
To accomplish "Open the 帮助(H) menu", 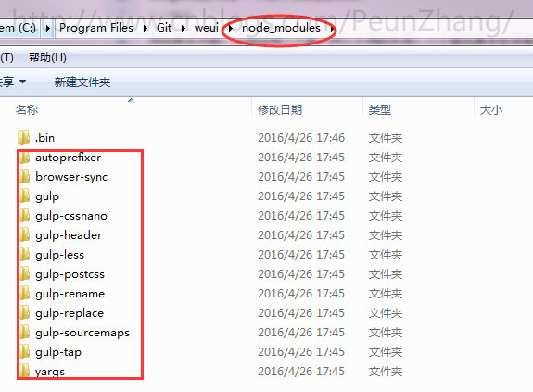I will [x=47, y=57].
